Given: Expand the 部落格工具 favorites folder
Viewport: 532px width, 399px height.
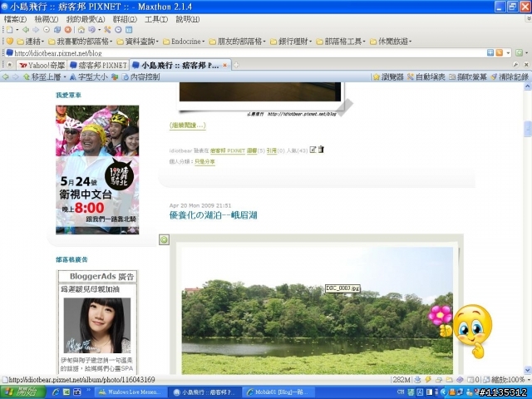Looking at the screenshot, I should (341, 42).
